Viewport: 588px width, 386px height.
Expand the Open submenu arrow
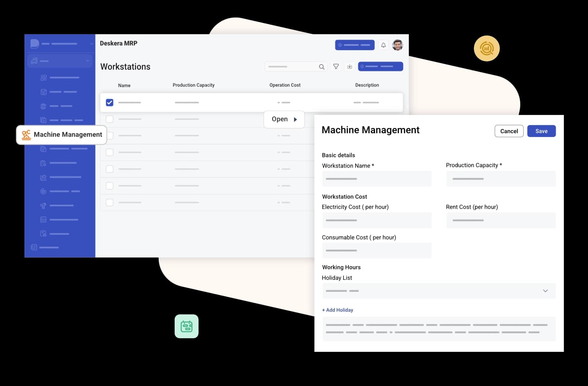(x=295, y=119)
